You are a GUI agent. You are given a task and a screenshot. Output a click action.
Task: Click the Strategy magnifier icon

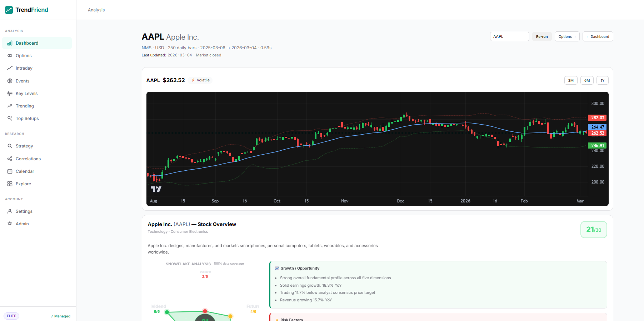point(10,146)
